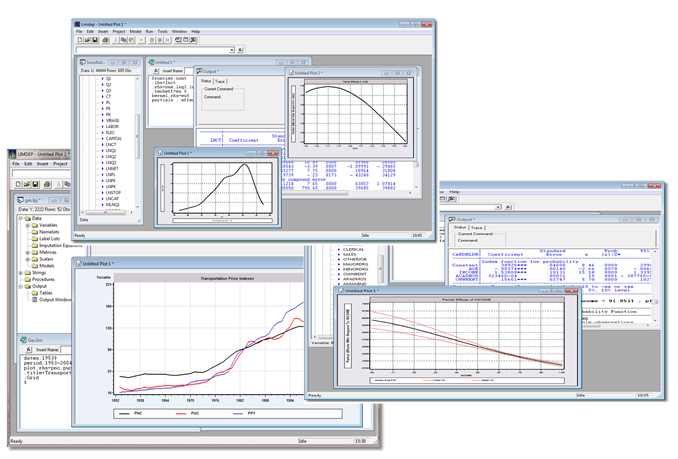Click Open folder icon in bottom-left LIMDEP window
Image resolution: width=678 pixels, height=459 pixels.
click(x=26, y=184)
